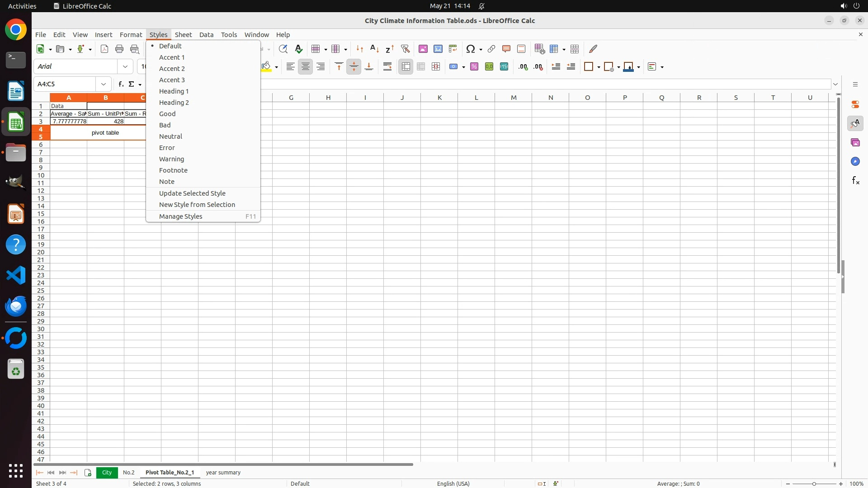Click the Insert Chart icon
Screen dimensions: 868x488
click(438, 49)
